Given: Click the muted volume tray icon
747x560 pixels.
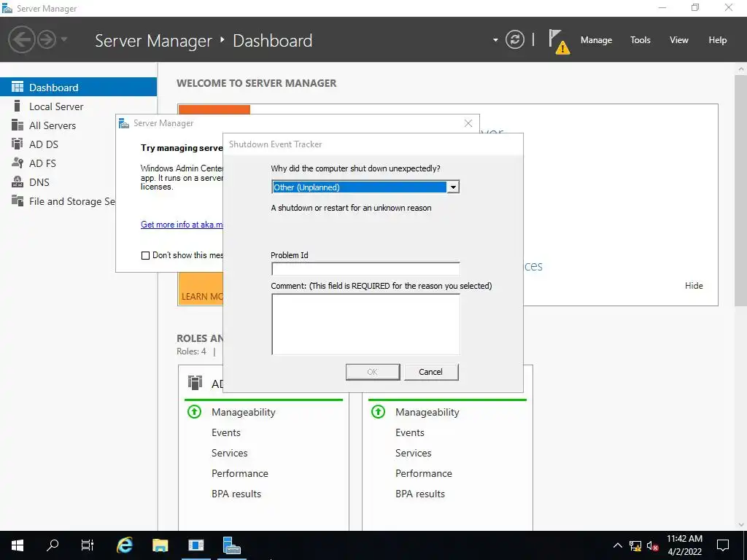Looking at the screenshot, I should (x=653, y=545).
